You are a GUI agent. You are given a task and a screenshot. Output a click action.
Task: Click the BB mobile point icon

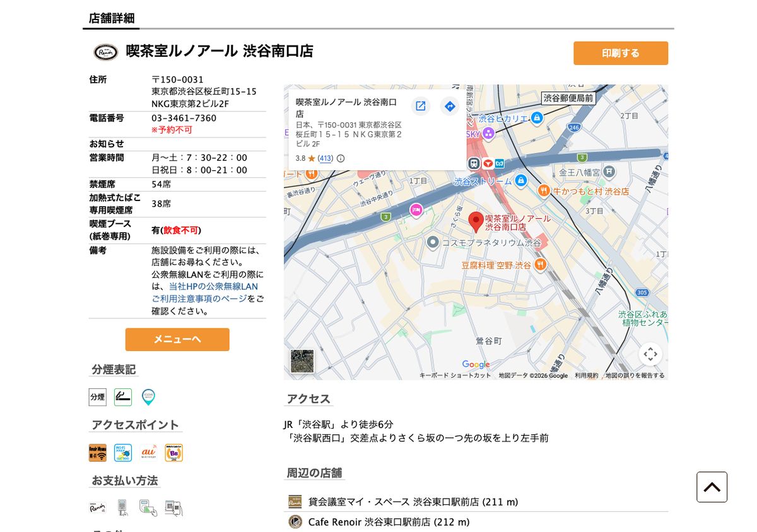point(174,453)
